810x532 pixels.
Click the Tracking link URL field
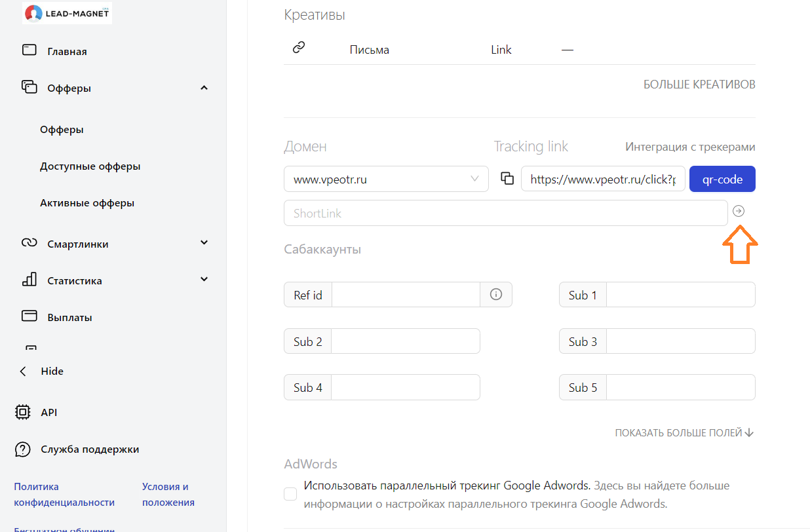(x=603, y=179)
